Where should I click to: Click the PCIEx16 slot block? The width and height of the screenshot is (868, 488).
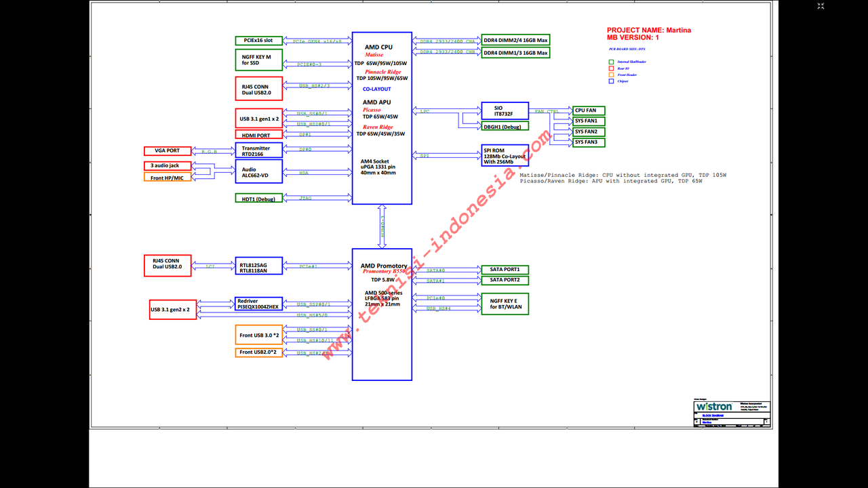click(258, 41)
